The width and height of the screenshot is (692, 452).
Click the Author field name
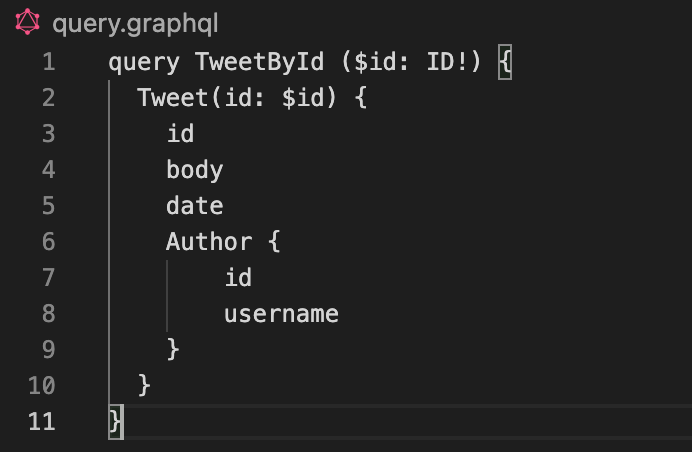pos(209,242)
